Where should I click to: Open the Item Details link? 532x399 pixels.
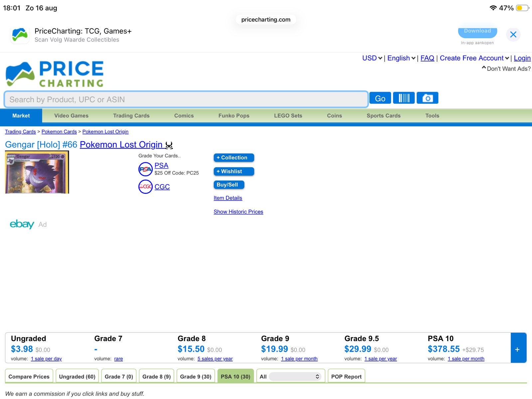(228, 198)
